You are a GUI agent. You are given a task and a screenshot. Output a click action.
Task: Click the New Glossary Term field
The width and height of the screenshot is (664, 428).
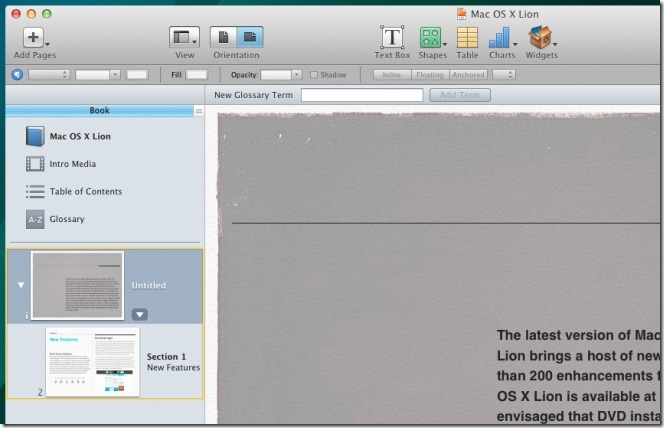click(x=362, y=95)
